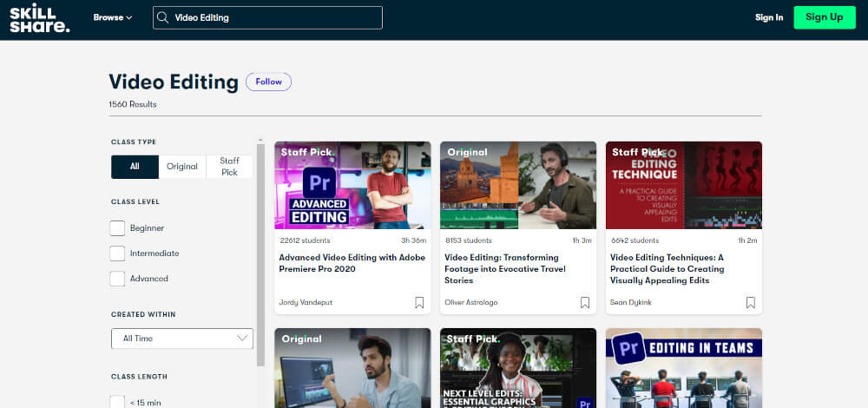Click the filter sidebar scrollbar
This screenshot has height=408, width=868.
260,252
